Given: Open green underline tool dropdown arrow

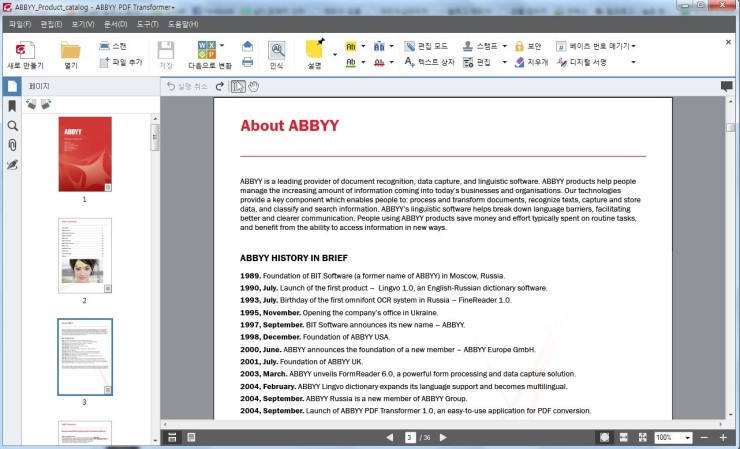Looking at the screenshot, I should tap(363, 62).
